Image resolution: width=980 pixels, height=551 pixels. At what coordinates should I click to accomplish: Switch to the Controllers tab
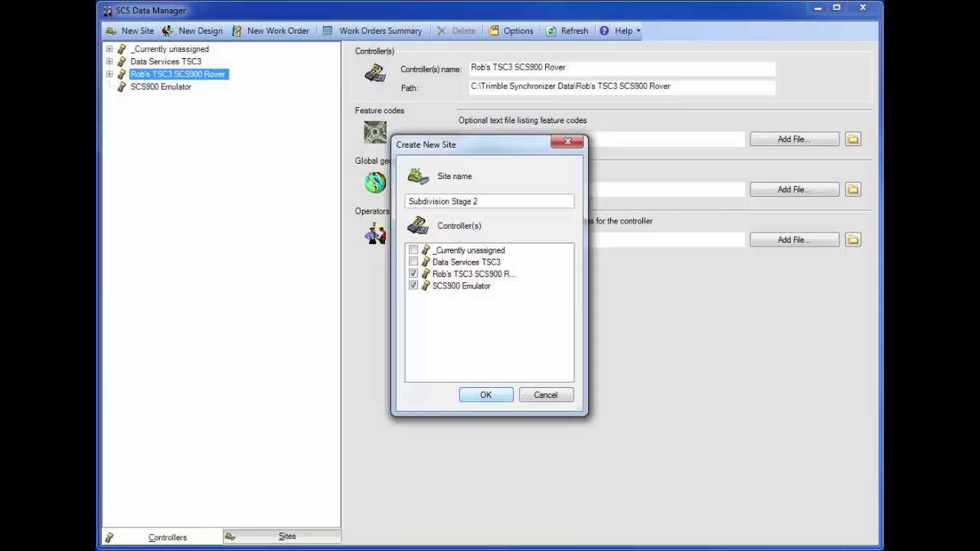coord(162,537)
